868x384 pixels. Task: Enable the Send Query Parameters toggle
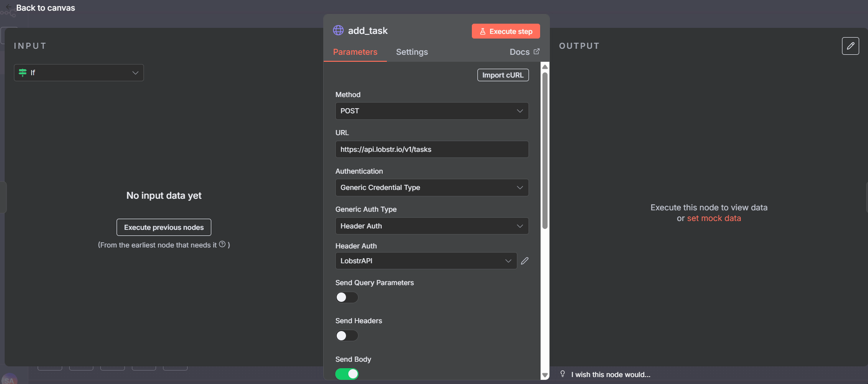point(347,297)
